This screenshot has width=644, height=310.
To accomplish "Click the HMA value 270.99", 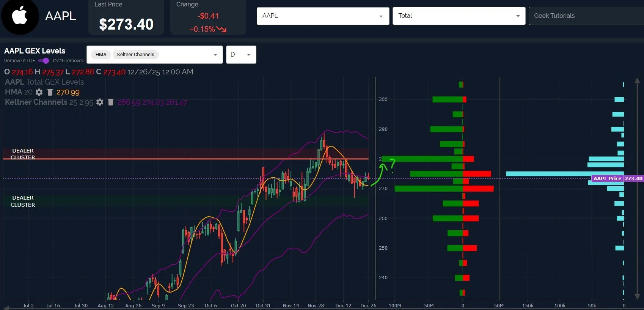I will point(68,92).
